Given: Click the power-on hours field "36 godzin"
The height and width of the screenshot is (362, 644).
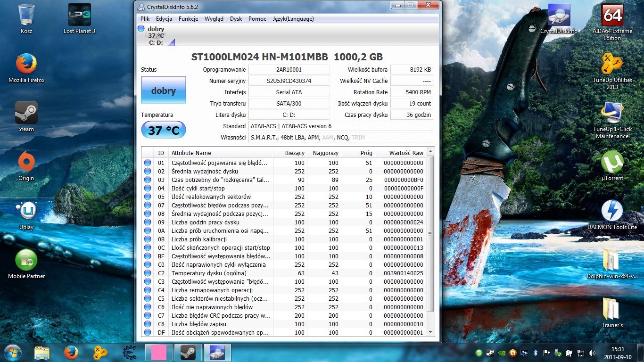Looking at the screenshot, I should (x=412, y=115).
